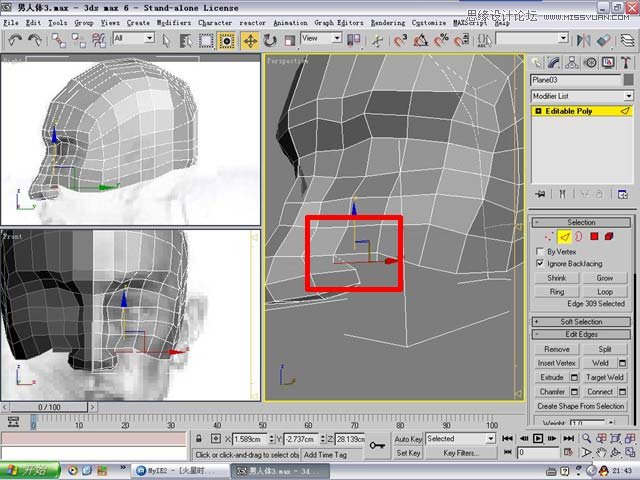The width and height of the screenshot is (640, 480).
Task: Toggle the Percent Snap icon
Action: coord(441,40)
